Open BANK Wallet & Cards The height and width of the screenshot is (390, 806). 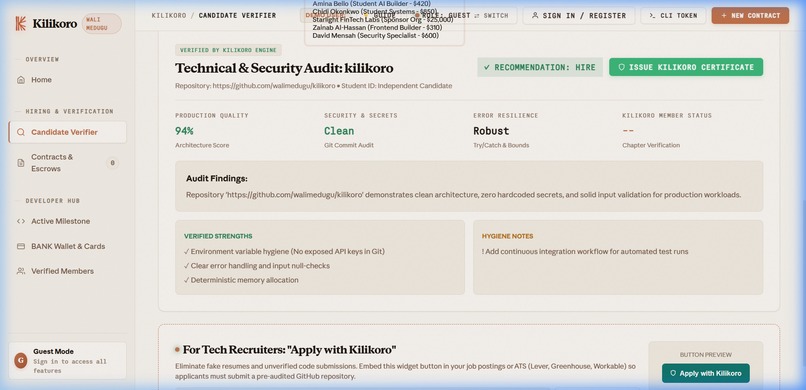[x=67, y=246]
